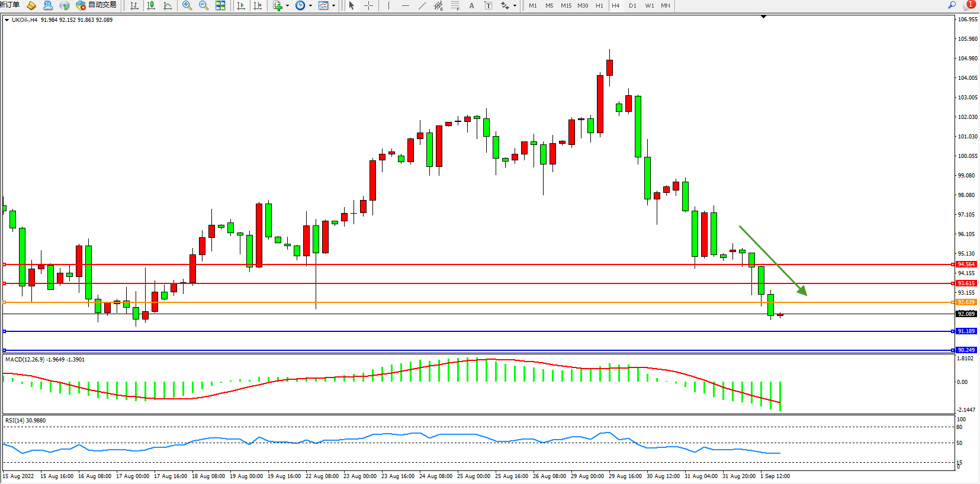Switch to line chart view icon
This screenshot has width=980, height=484.
click(168, 6)
